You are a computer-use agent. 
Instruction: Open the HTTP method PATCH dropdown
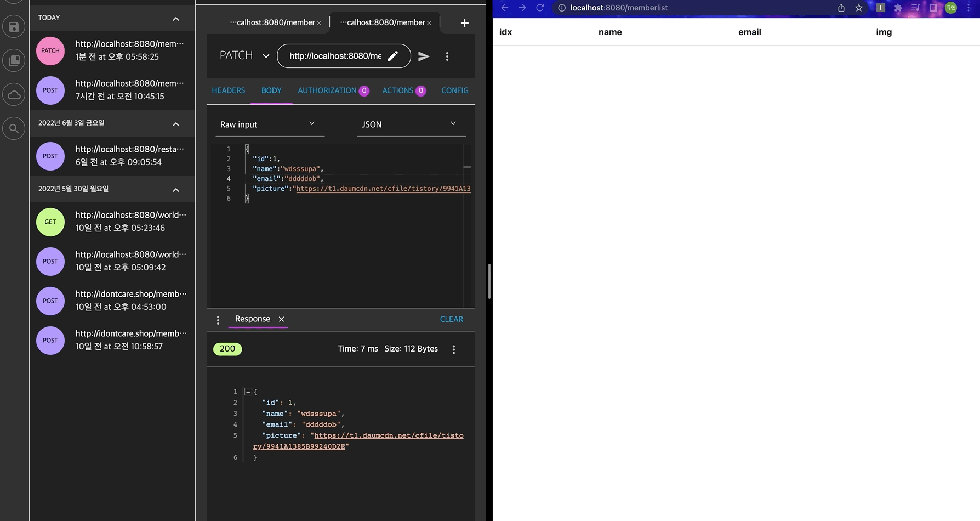pyautogui.click(x=244, y=55)
